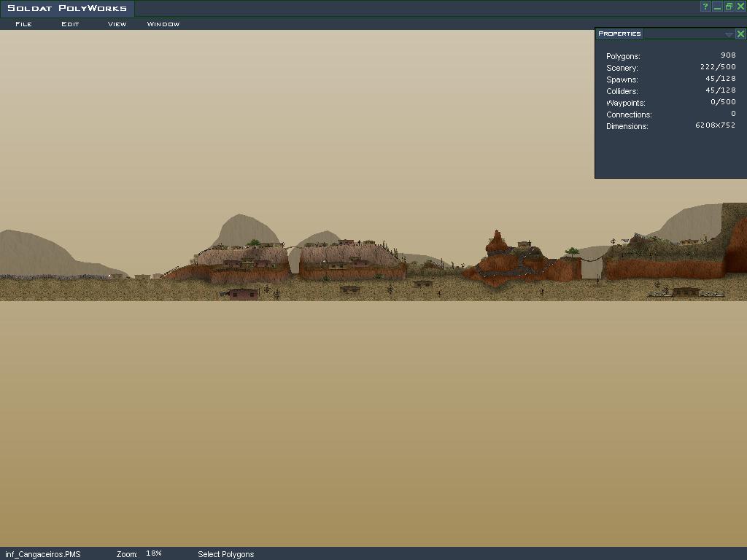The width and height of the screenshot is (747, 560).
Task: Open the File menu
Action: pyautogui.click(x=23, y=24)
